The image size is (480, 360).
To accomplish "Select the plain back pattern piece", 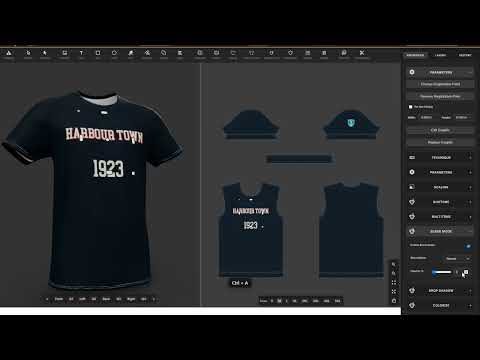I will 351,230.
